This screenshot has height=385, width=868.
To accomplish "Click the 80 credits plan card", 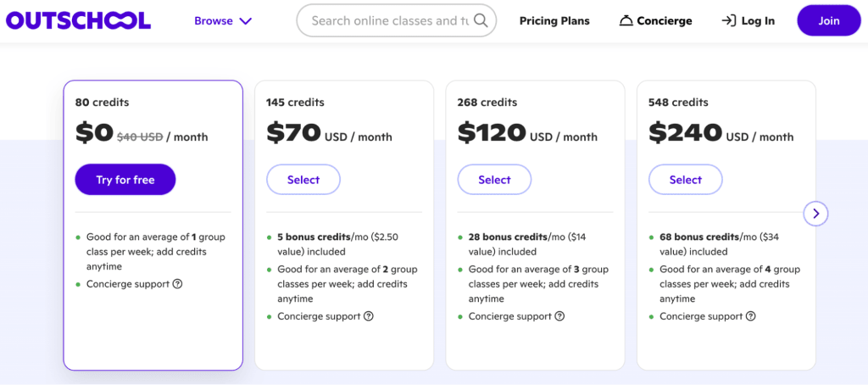I will coord(153,331).
